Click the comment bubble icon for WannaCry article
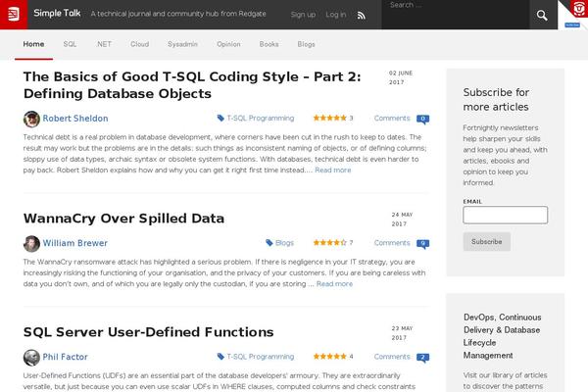The image size is (588, 392). point(422,243)
